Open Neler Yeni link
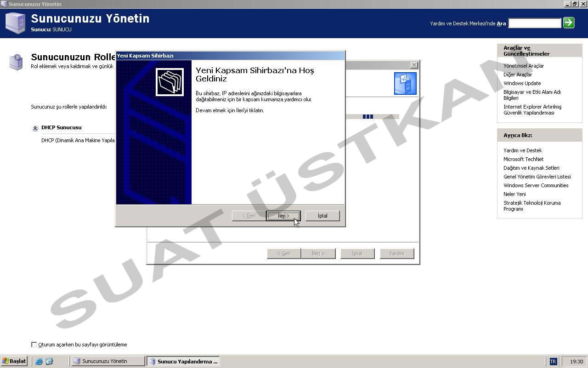 tap(514, 194)
